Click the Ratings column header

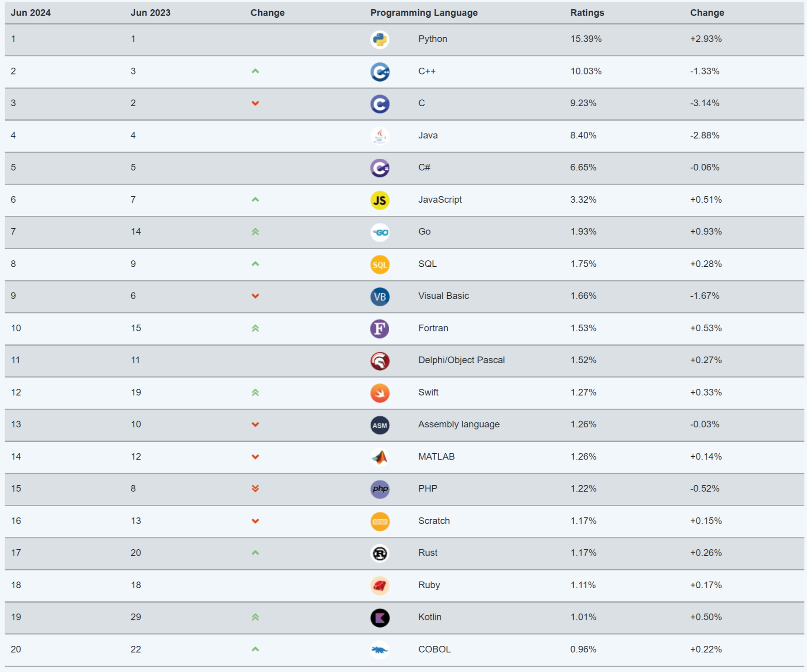[x=587, y=13]
